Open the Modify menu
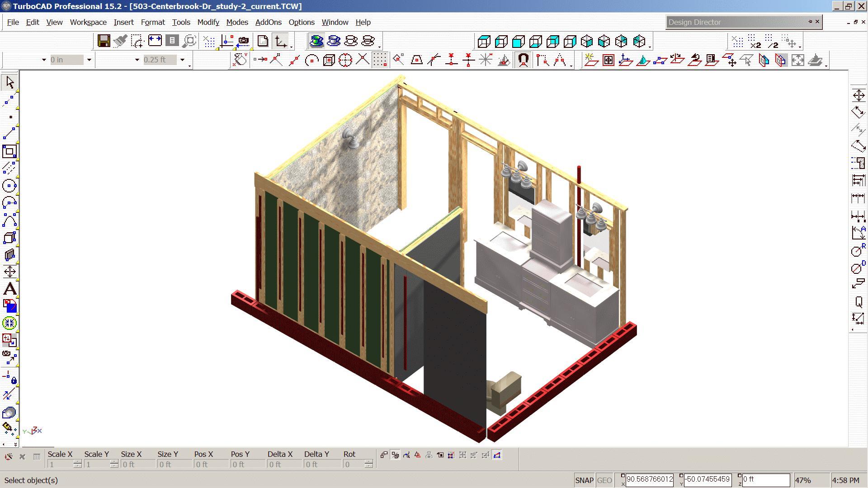The height and width of the screenshot is (488, 868). pyautogui.click(x=208, y=22)
